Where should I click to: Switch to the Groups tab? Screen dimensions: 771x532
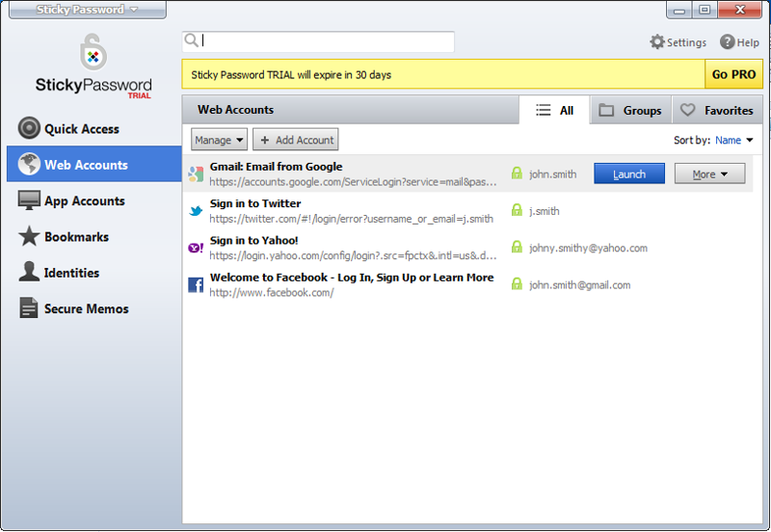[x=630, y=110]
